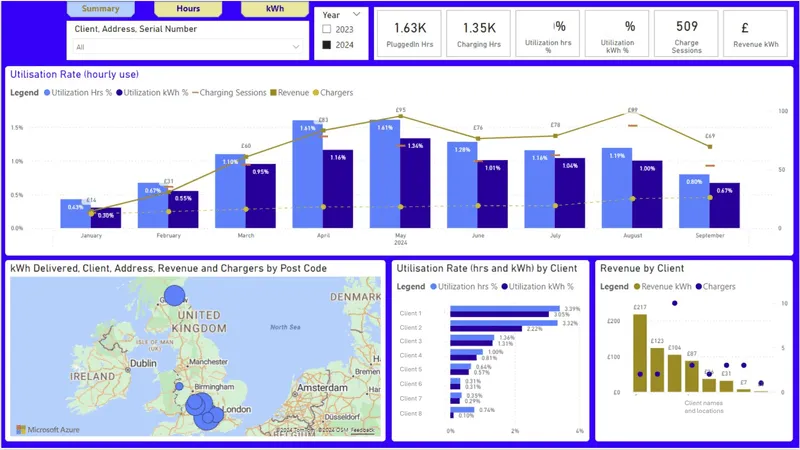Click the £69 revenue point for September
The width and height of the screenshot is (800, 450).
pyautogui.click(x=710, y=146)
